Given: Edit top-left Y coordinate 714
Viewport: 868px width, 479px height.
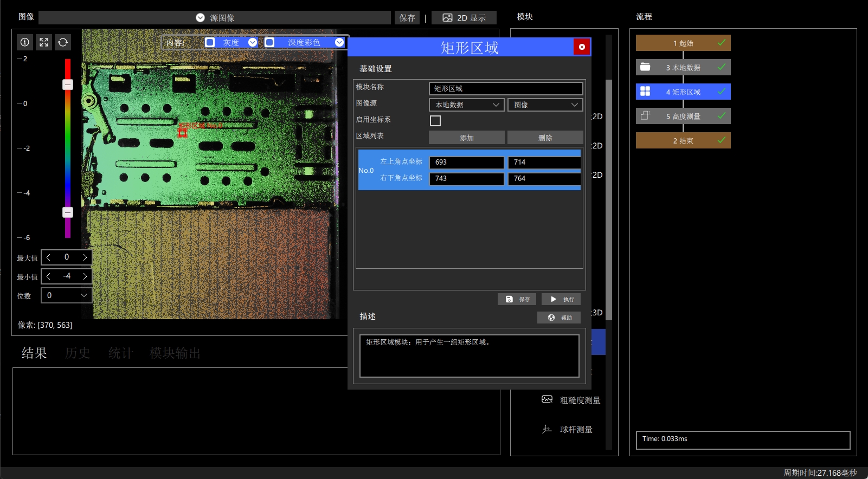Looking at the screenshot, I should 544,162.
